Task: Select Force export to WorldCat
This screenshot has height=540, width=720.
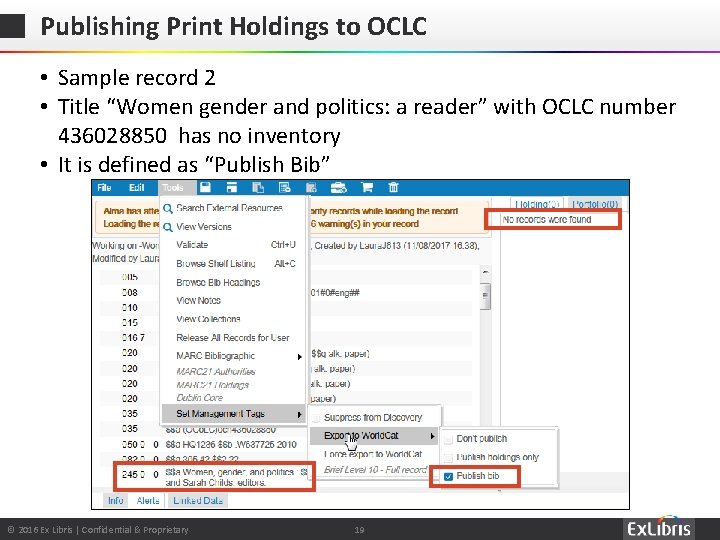Action: tap(373, 454)
